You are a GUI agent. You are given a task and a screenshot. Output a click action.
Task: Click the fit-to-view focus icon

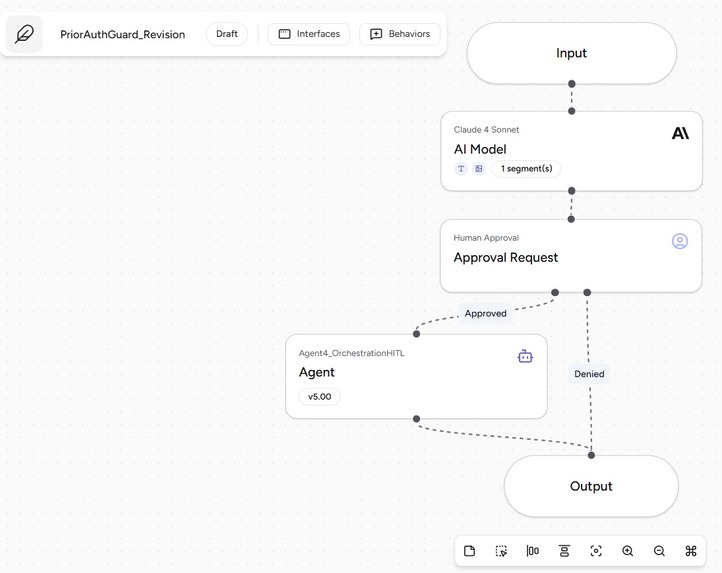(x=596, y=551)
